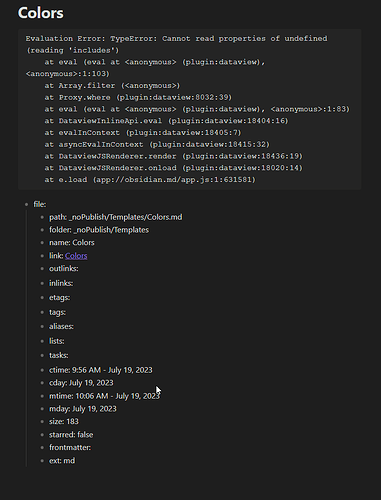Click the 'cday: July 19, 2023' row
The width and height of the screenshot is (381, 500).
coord(81,383)
